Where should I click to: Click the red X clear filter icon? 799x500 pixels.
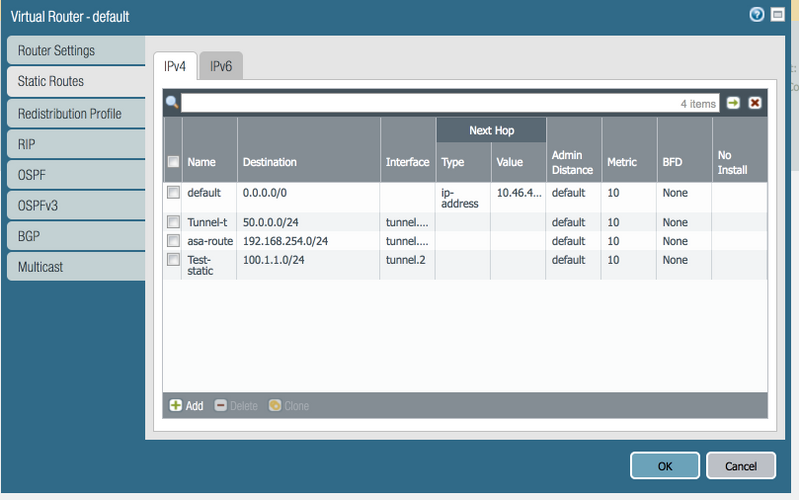tap(755, 103)
